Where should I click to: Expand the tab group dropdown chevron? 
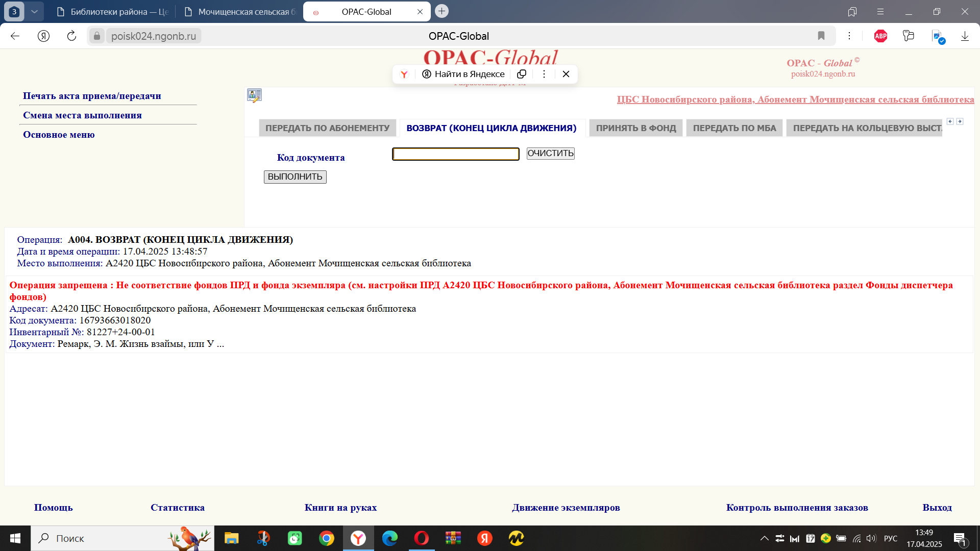(34, 11)
